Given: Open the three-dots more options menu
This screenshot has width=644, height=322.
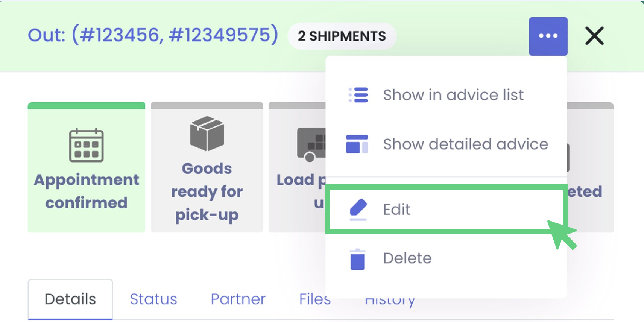Looking at the screenshot, I should click(x=548, y=36).
